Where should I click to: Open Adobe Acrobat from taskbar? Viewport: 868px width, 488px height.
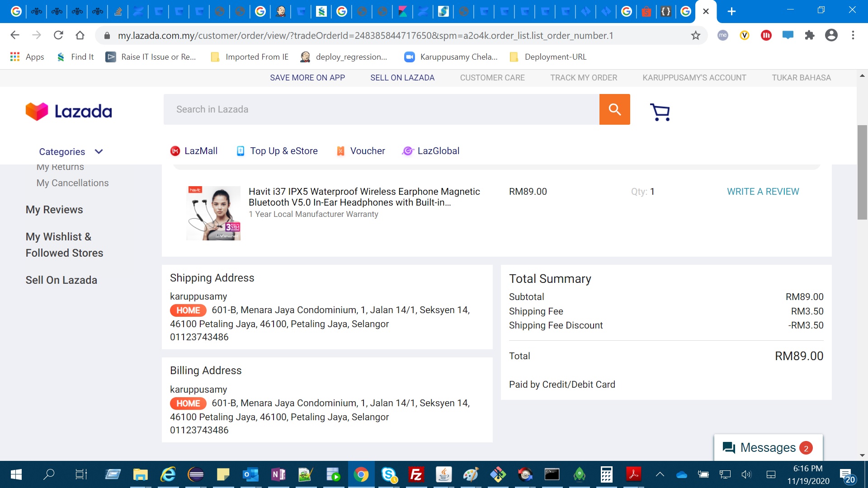coord(633,474)
